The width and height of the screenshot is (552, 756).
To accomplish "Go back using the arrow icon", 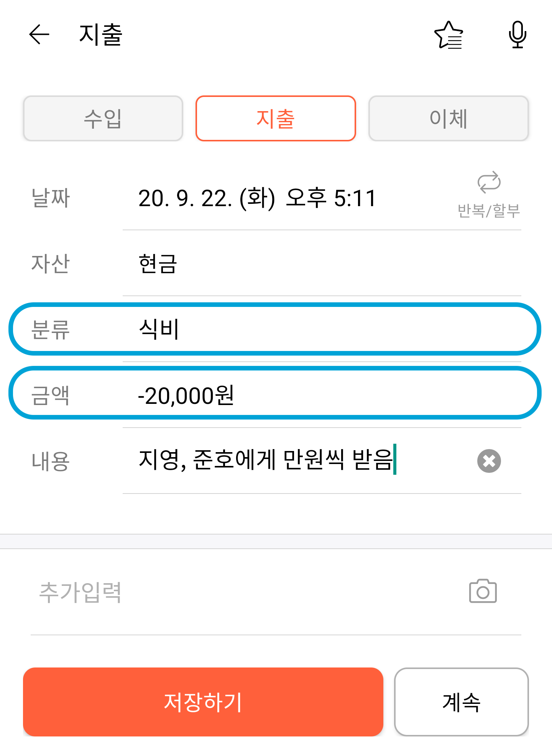I will point(39,34).
